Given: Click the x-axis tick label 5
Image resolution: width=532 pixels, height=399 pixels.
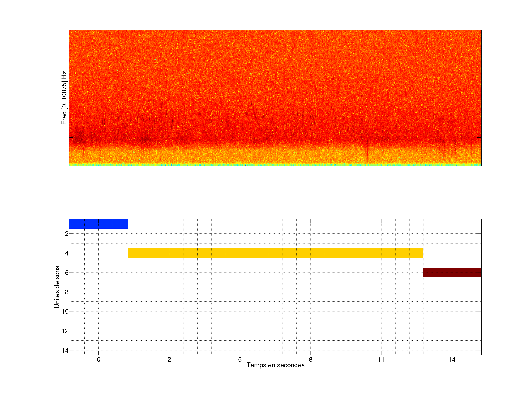Looking at the screenshot, I should (x=240, y=359).
